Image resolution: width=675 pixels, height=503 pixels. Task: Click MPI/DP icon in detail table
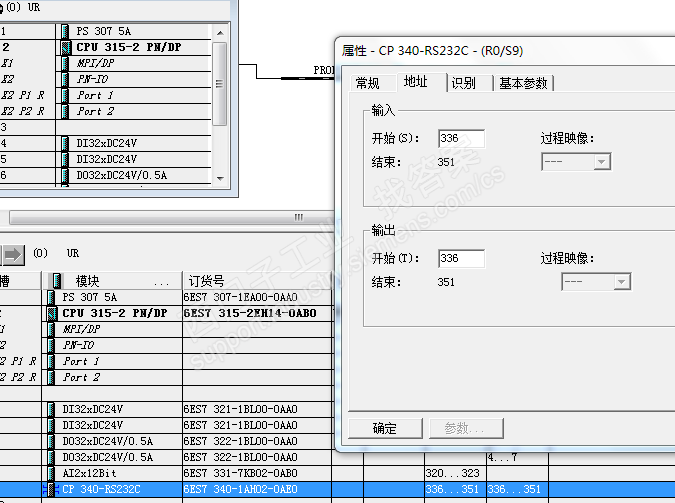click(51, 329)
